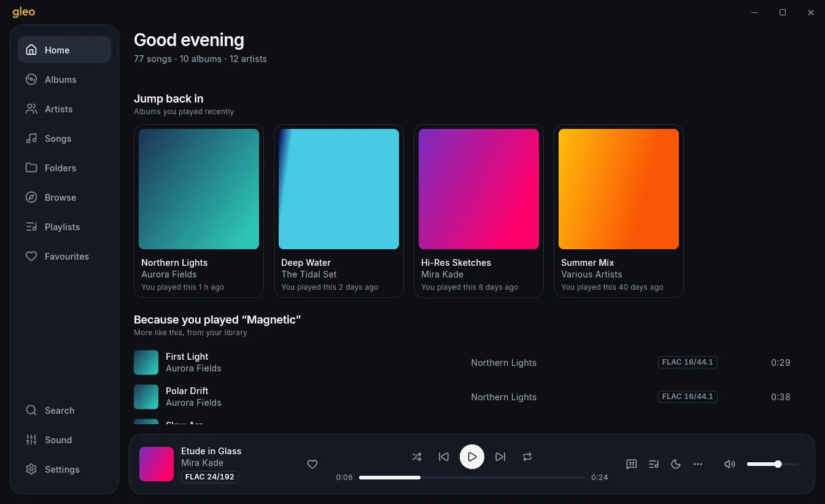Screen dimensions: 825x504
Task: Click the Etude in Glass title
Action: tap(211, 451)
